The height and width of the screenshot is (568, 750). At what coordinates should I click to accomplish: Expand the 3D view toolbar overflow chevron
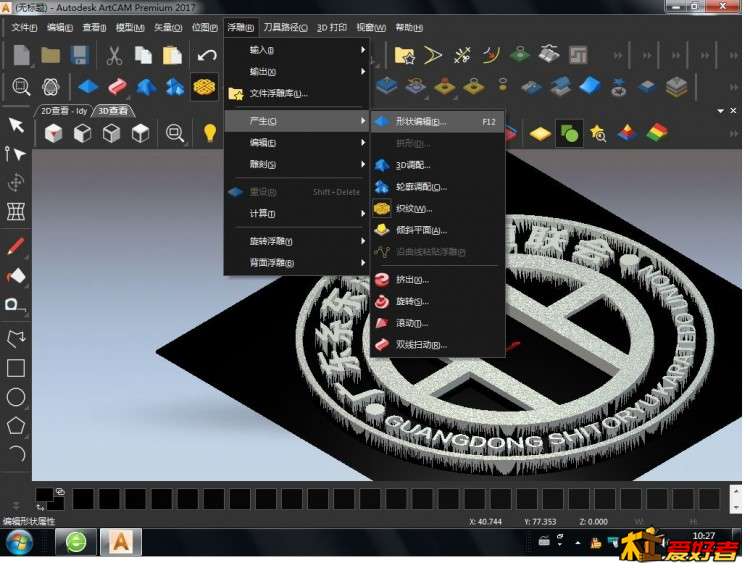coord(733,134)
